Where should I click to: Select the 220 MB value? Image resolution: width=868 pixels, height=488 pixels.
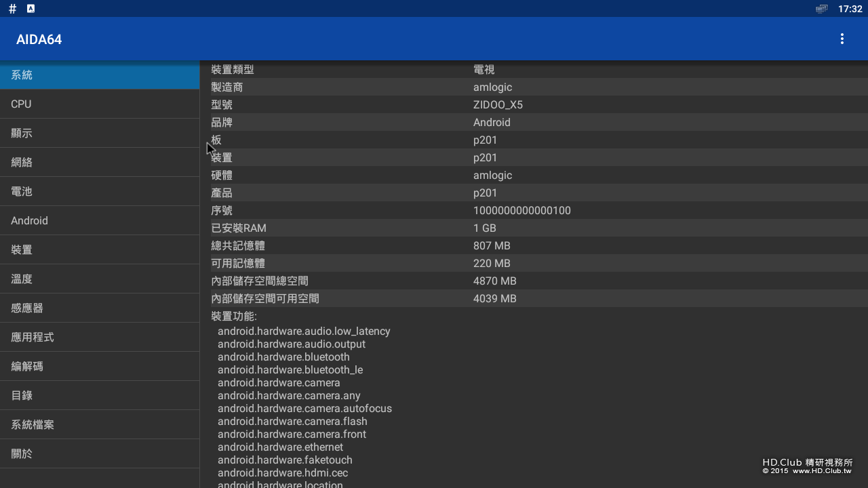coord(492,264)
